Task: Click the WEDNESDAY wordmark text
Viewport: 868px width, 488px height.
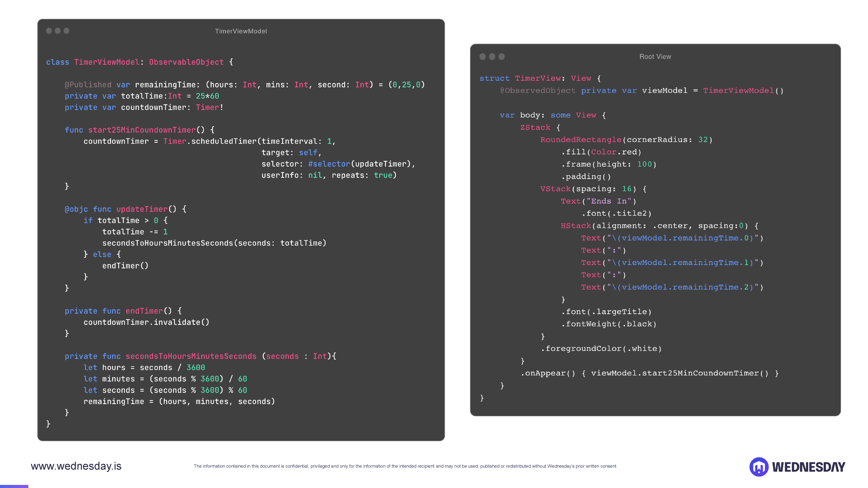Action: 809,467
